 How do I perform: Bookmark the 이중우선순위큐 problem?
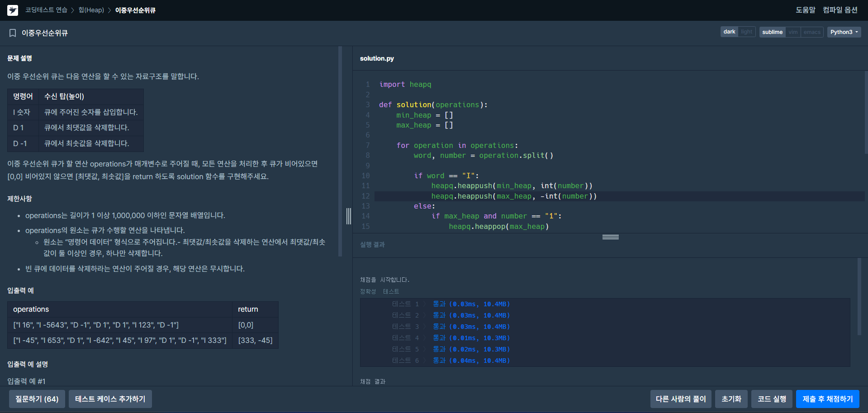13,33
